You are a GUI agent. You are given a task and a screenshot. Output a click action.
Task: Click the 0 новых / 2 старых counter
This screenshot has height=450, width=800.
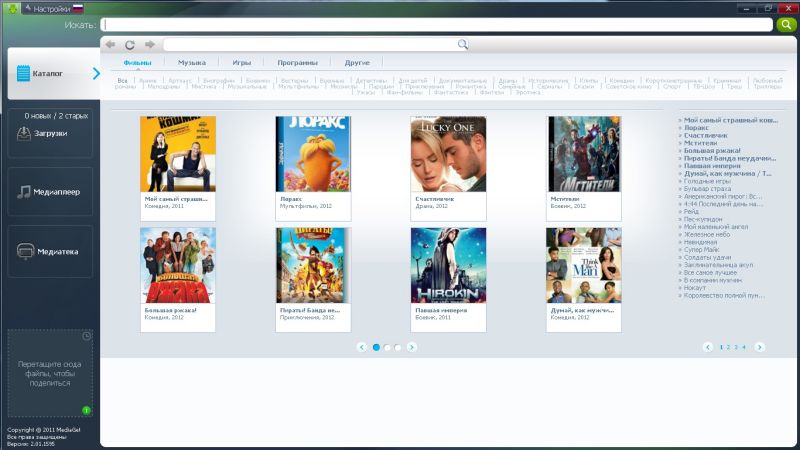56,116
